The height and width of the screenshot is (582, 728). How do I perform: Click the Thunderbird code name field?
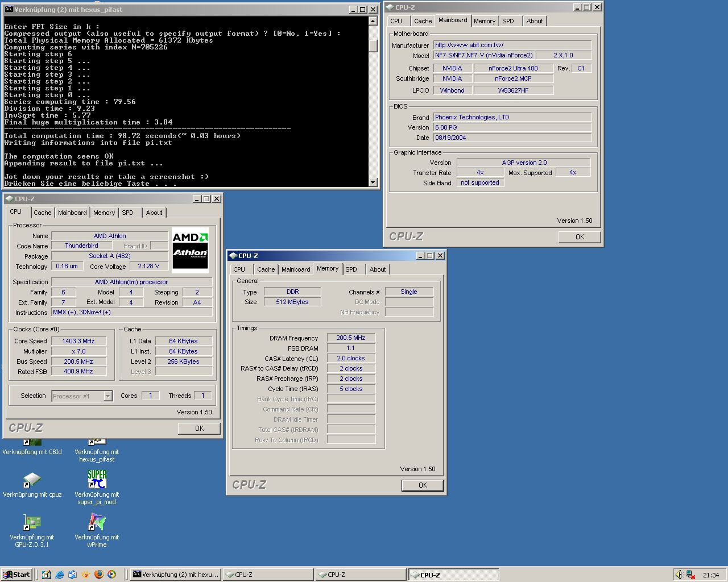[x=81, y=246]
